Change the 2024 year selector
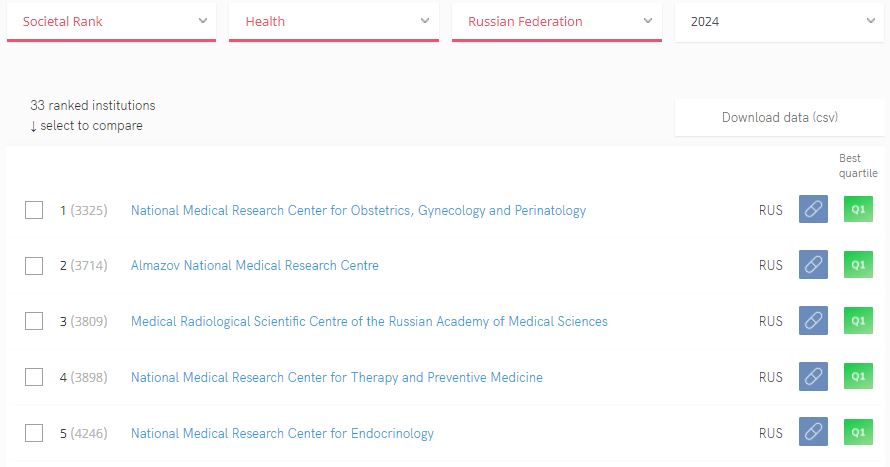 pos(778,21)
